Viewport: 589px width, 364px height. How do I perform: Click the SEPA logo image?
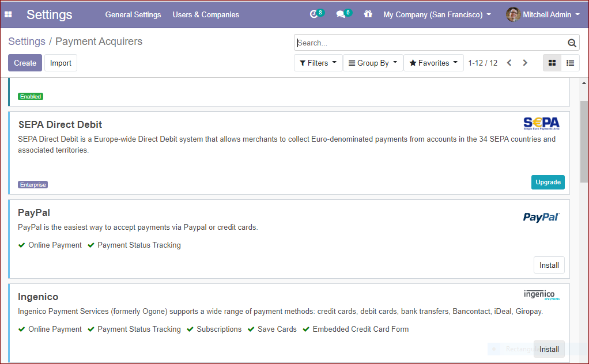click(x=541, y=123)
